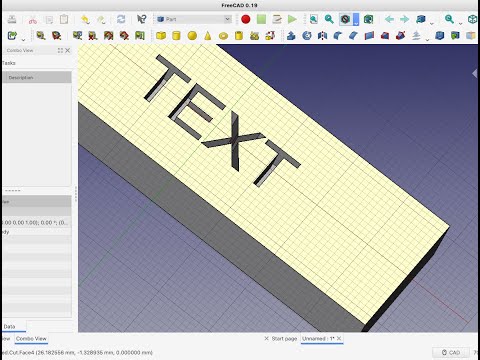
Task: Select the Combo View bottom tab
Action: [31, 338]
